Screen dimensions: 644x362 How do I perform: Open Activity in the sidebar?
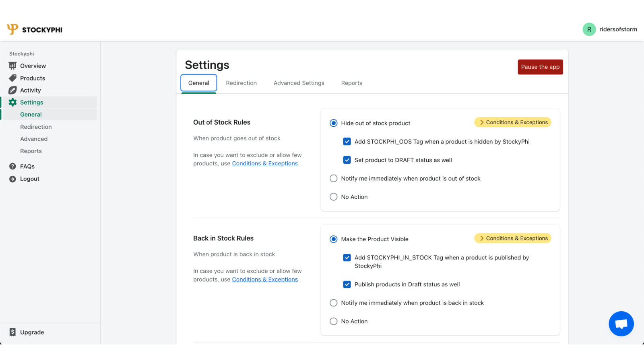point(31,90)
